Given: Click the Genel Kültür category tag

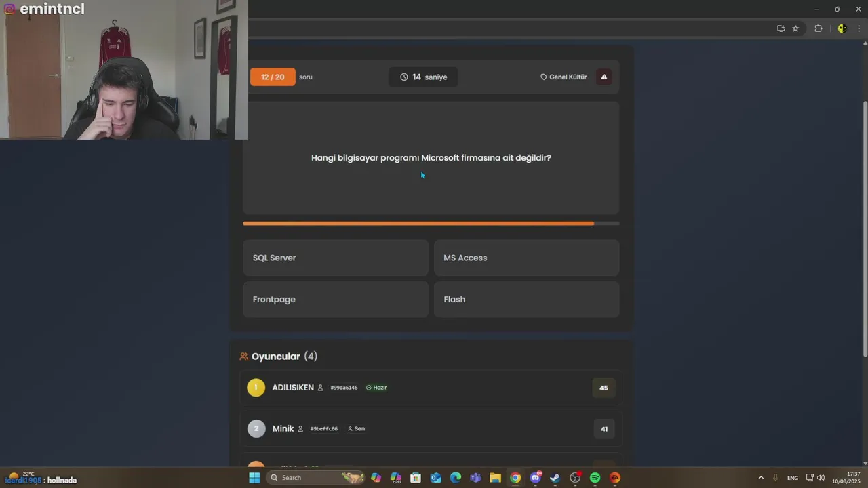Looking at the screenshot, I should coord(564,77).
